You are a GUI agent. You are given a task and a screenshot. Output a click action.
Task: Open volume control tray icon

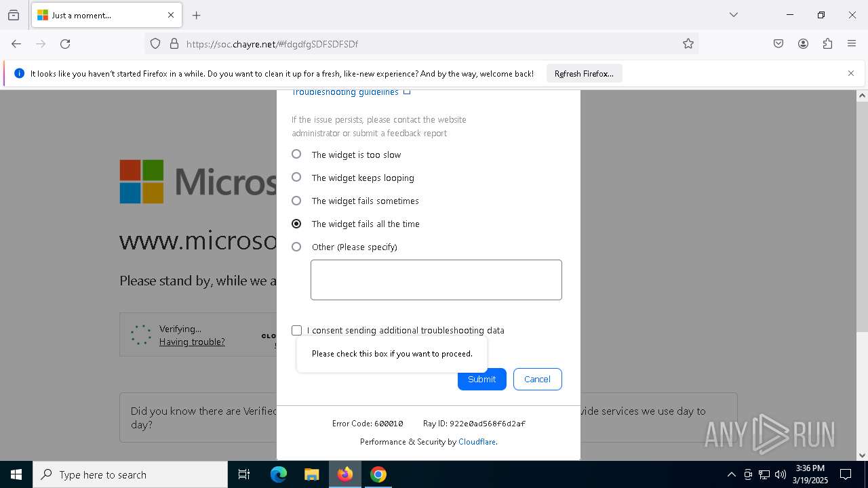[x=781, y=474]
